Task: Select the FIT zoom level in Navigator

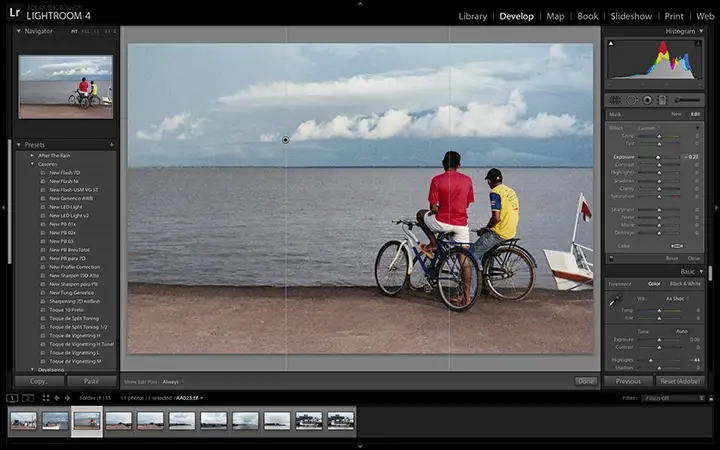Action: 74,31
